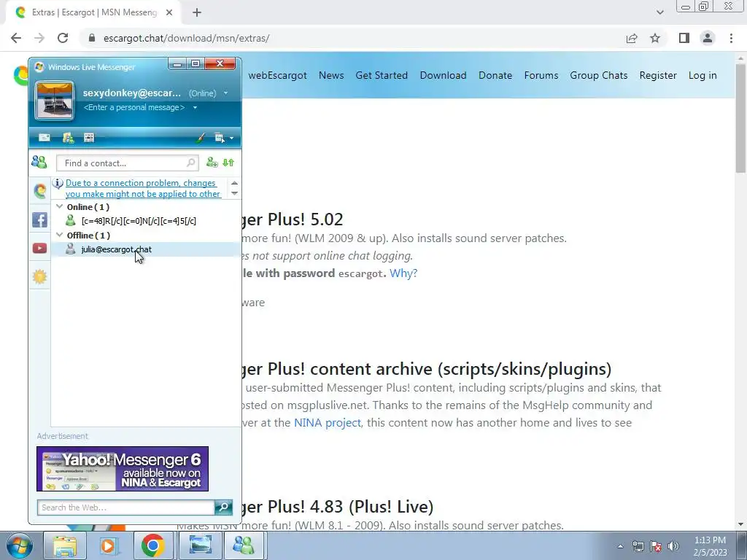Open the Chrome three-dot menu
Viewport: 747px width, 560px height.
point(731,38)
